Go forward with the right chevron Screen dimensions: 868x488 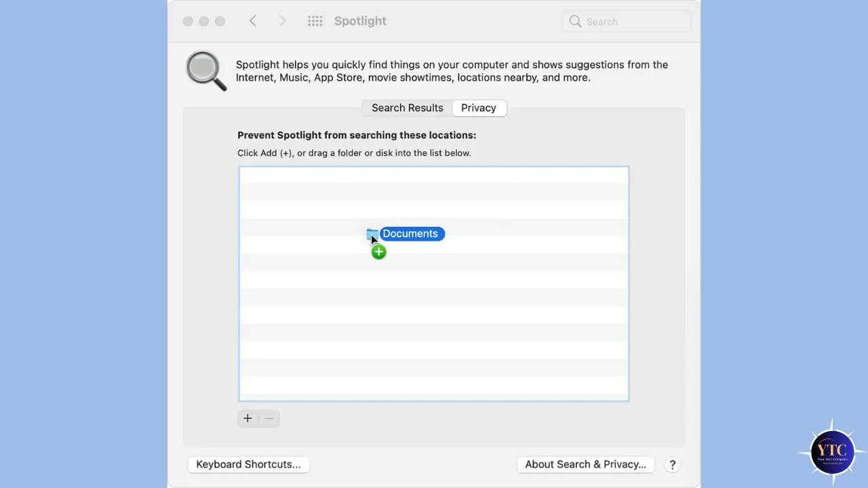coord(282,21)
